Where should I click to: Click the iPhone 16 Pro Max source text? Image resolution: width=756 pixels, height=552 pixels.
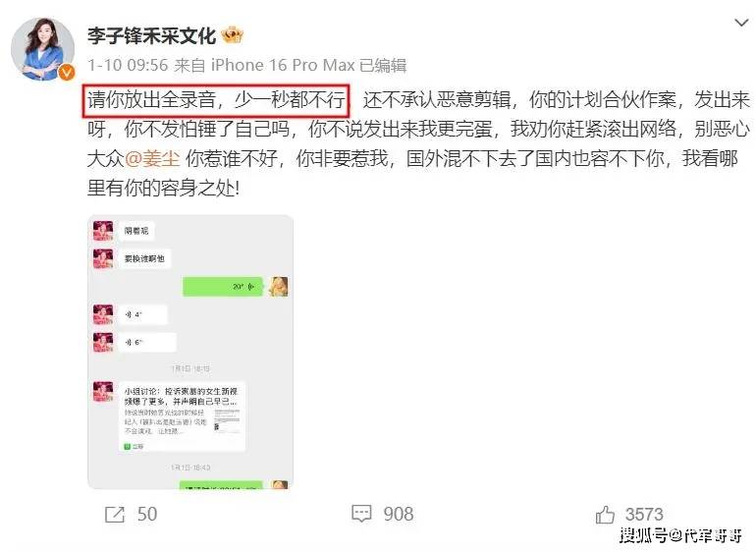click(283, 65)
